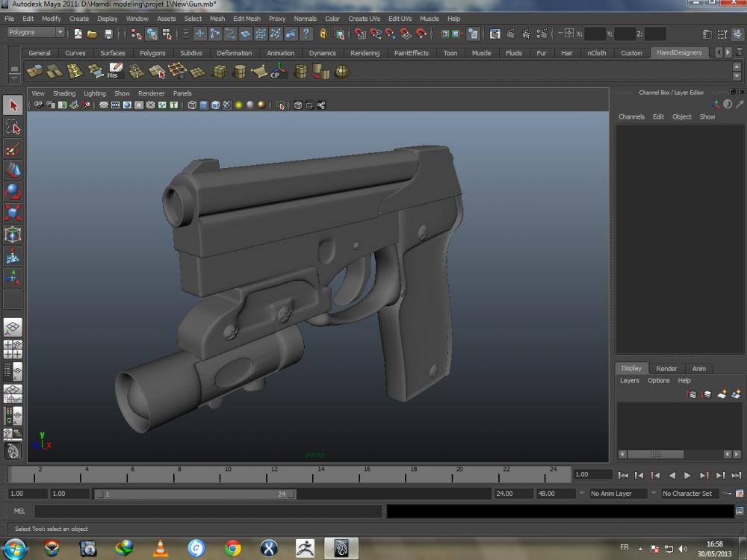The image size is (747, 560).
Task: Select the arrow Select Tool in toolbox
Action: click(13, 105)
